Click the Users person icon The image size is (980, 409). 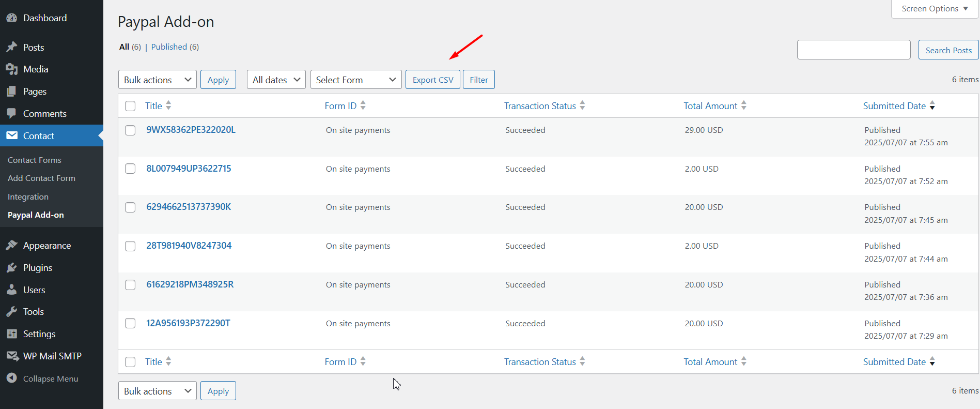point(12,290)
